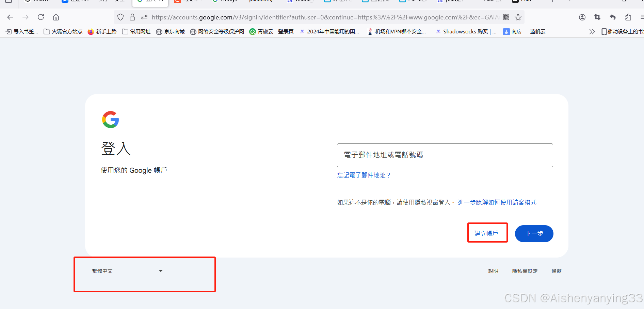
Task: Bookmark this page with the star
Action: pyautogui.click(x=518, y=17)
